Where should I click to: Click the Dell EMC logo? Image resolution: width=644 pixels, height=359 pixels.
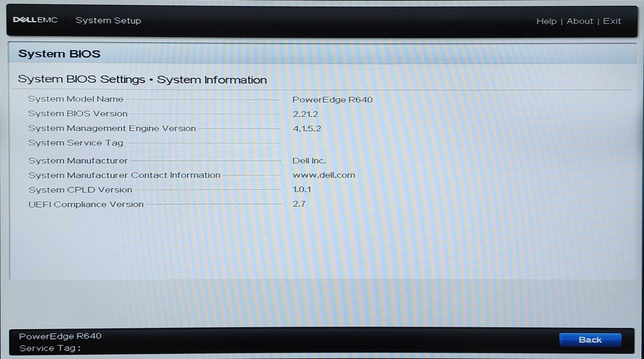point(35,20)
